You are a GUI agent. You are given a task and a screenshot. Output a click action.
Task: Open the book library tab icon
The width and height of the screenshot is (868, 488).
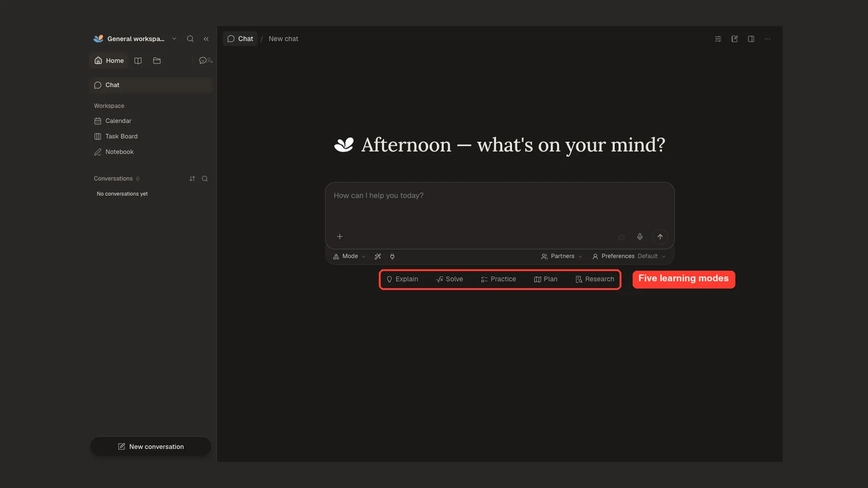tap(138, 61)
